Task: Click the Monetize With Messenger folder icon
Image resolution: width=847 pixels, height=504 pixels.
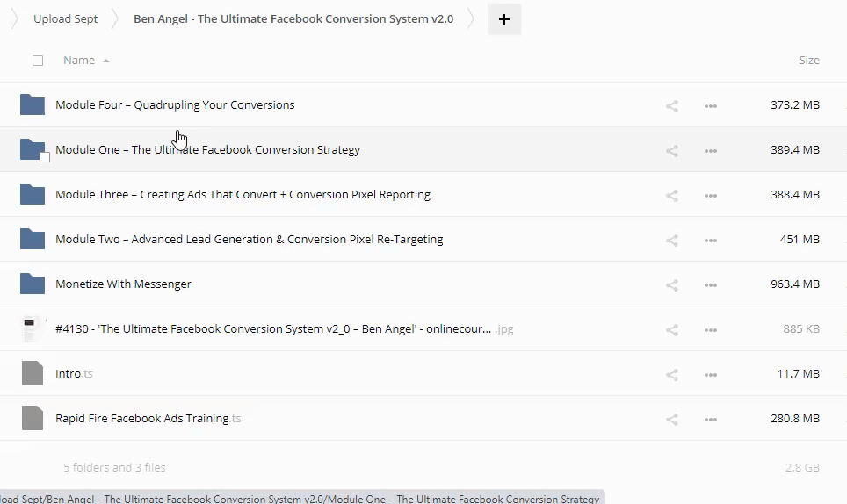Action: click(x=33, y=284)
